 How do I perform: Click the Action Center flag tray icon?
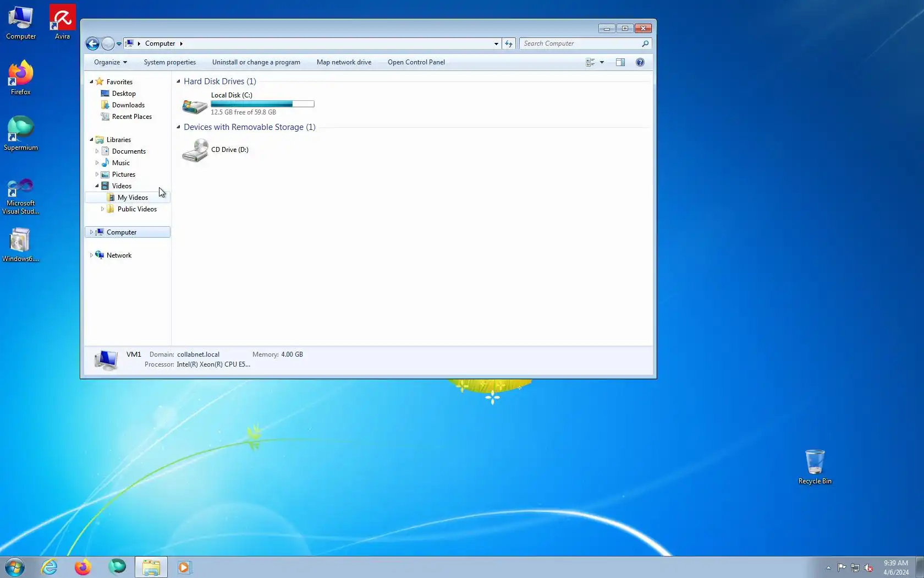[842, 568]
